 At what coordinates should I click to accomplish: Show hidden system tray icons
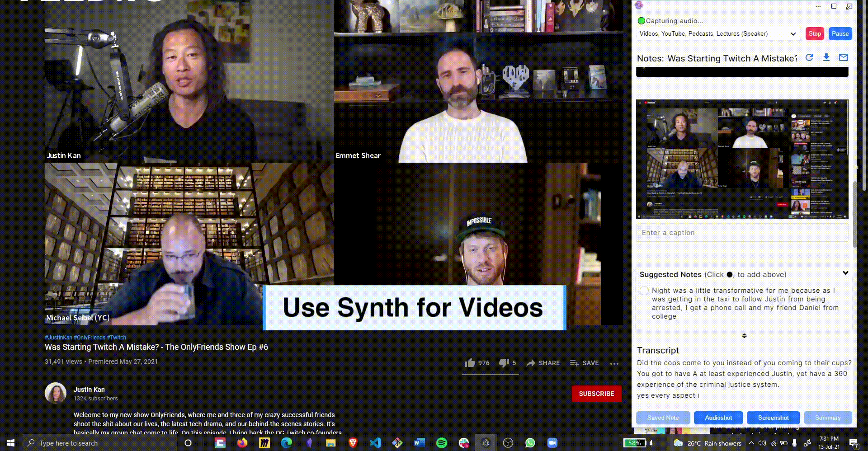point(751,443)
